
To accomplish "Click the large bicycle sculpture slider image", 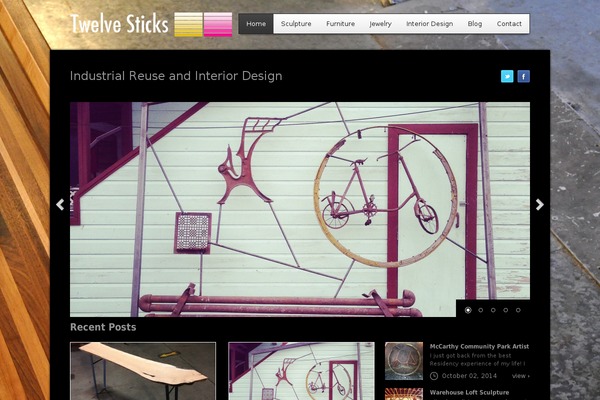I will tap(300, 209).
